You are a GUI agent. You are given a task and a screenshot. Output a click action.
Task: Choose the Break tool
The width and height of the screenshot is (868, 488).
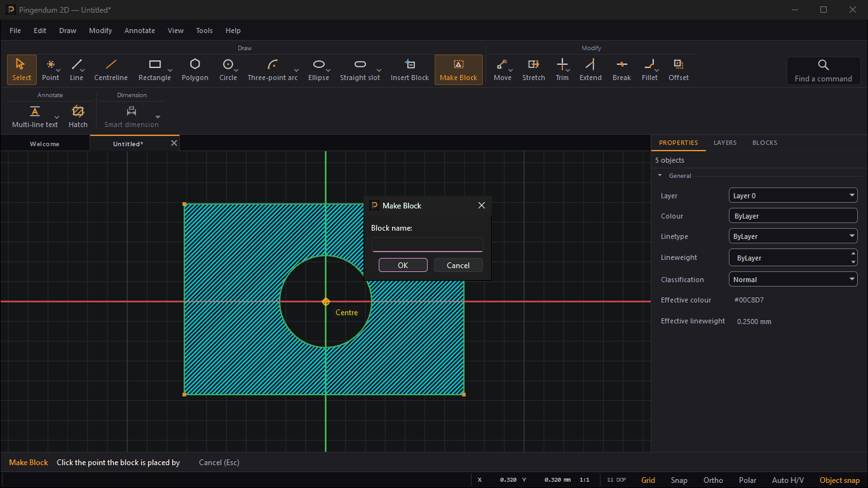pos(621,70)
